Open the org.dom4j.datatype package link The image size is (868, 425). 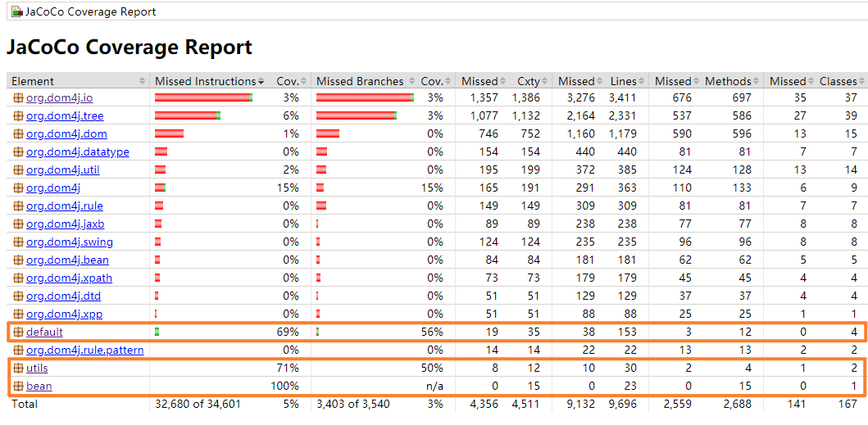[x=78, y=152]
